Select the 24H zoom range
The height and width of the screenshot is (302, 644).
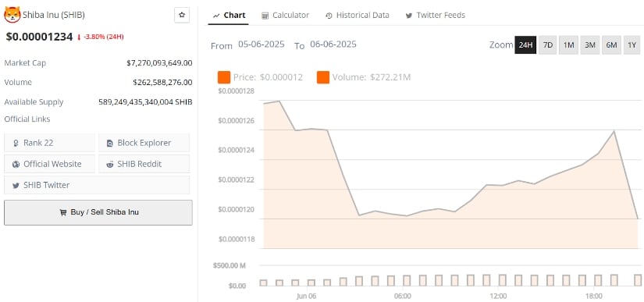(x=525, y=45)
